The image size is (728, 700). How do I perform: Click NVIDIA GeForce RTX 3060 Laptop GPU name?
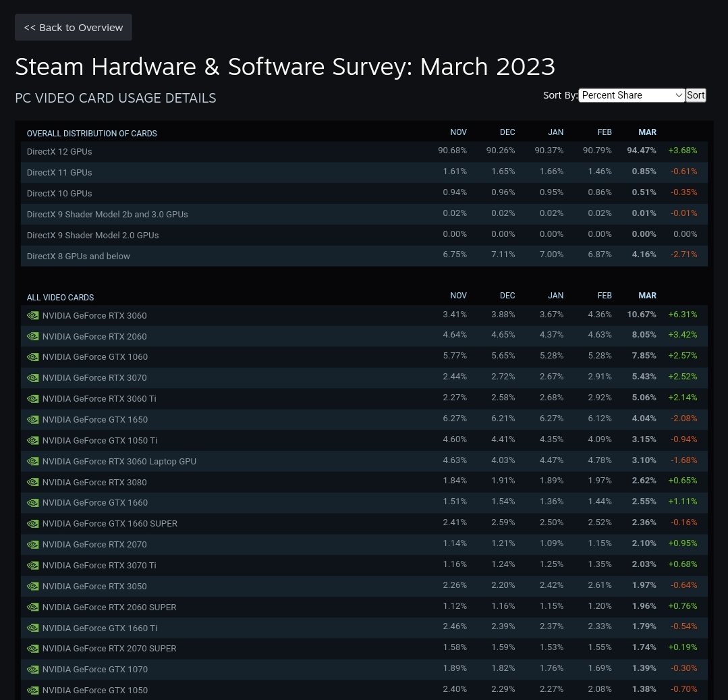point(119,461)
